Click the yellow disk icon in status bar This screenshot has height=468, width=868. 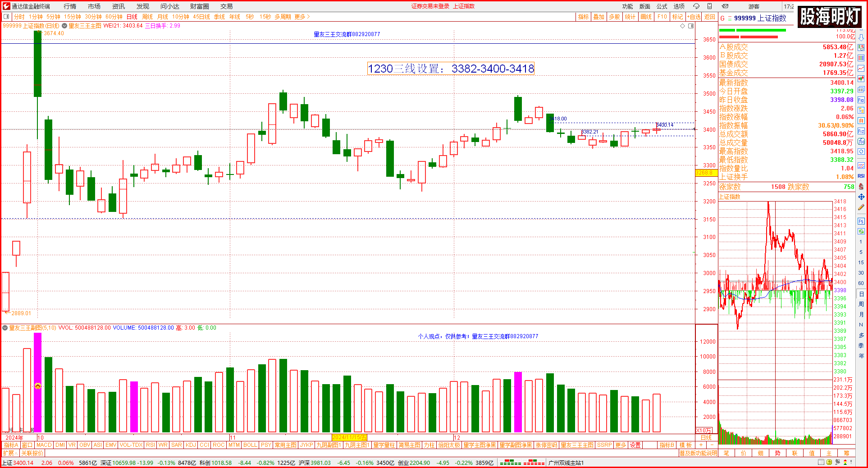(829, 463)
